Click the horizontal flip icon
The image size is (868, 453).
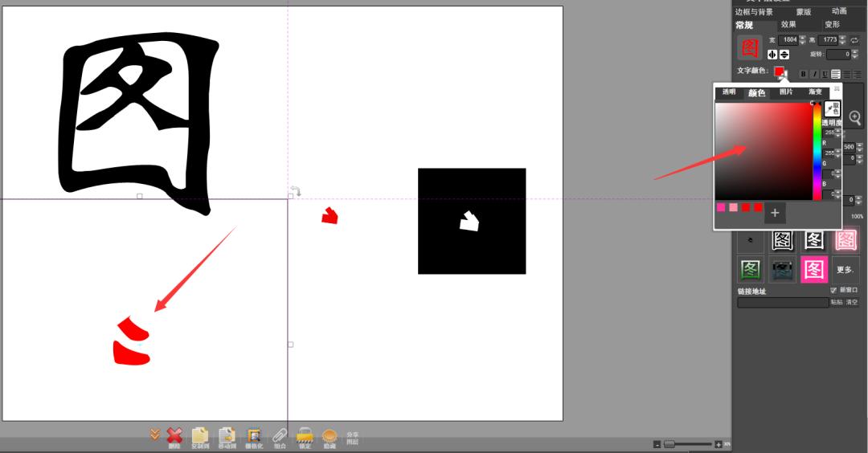click(772, 55)
